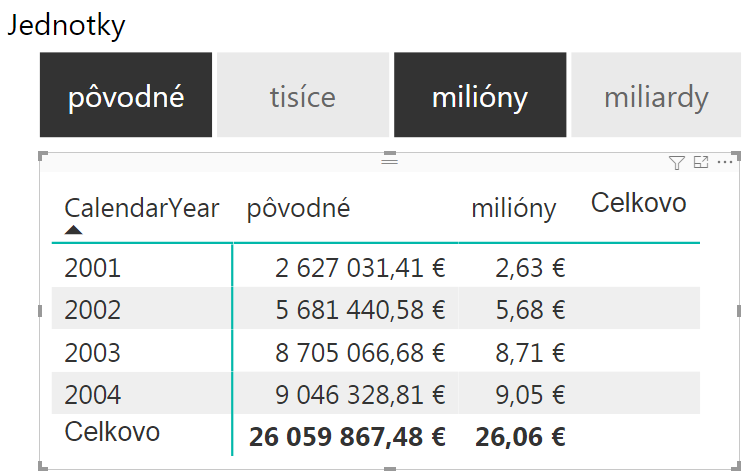745x474 pixels.
Task: Toggle the tisíce slicer tile
Action: click(303, 95)
